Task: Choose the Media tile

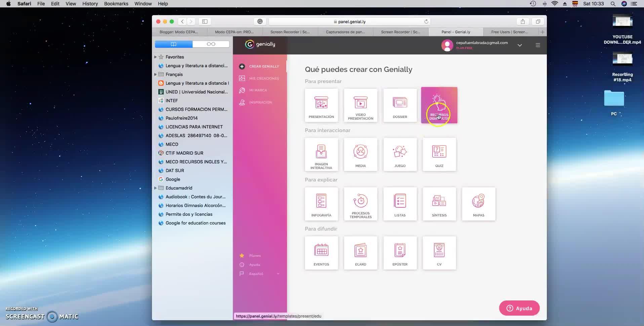Action: [361, 155]
